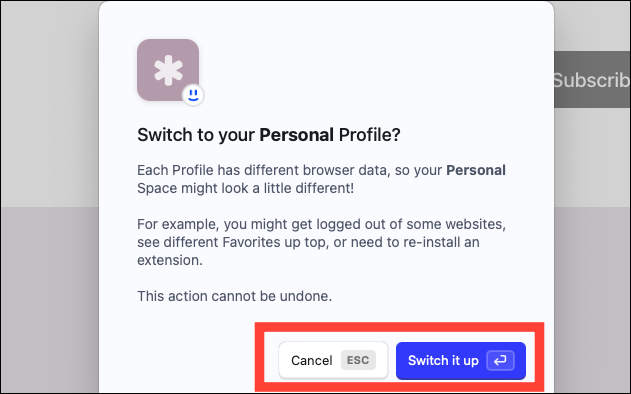Click the ESC key hint badge

[x=358, y=360]
